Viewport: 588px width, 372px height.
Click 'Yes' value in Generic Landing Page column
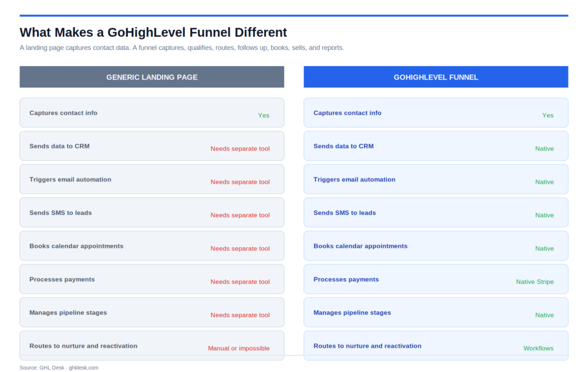click(x=264, y=115)
